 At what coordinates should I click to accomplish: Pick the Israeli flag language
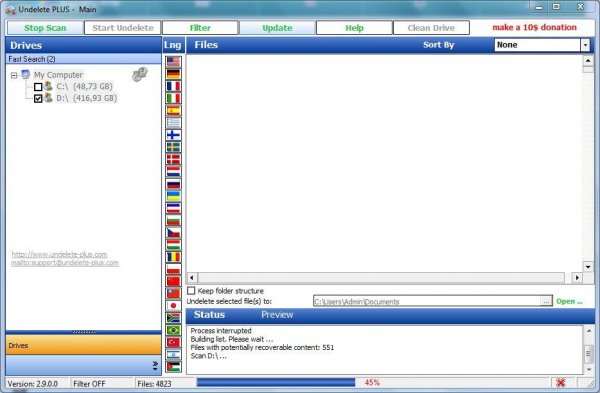coord(173,355)
